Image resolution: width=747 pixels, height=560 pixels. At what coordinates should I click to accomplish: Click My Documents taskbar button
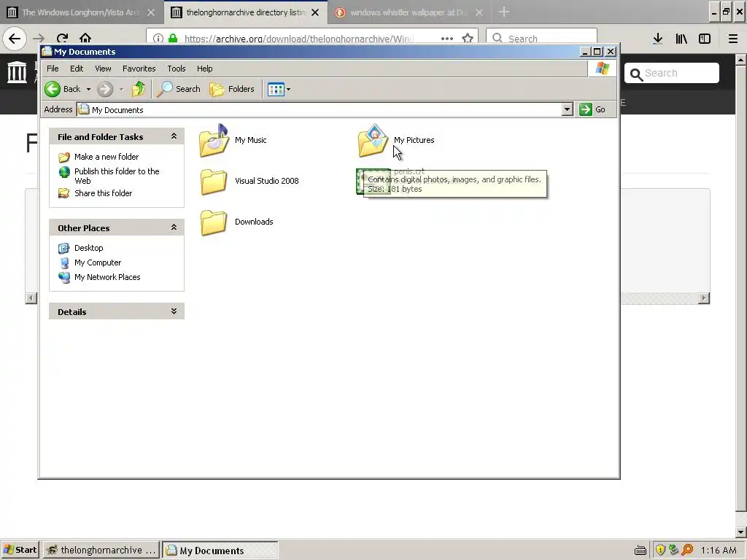pyautogui.click(x=220, y=550)
